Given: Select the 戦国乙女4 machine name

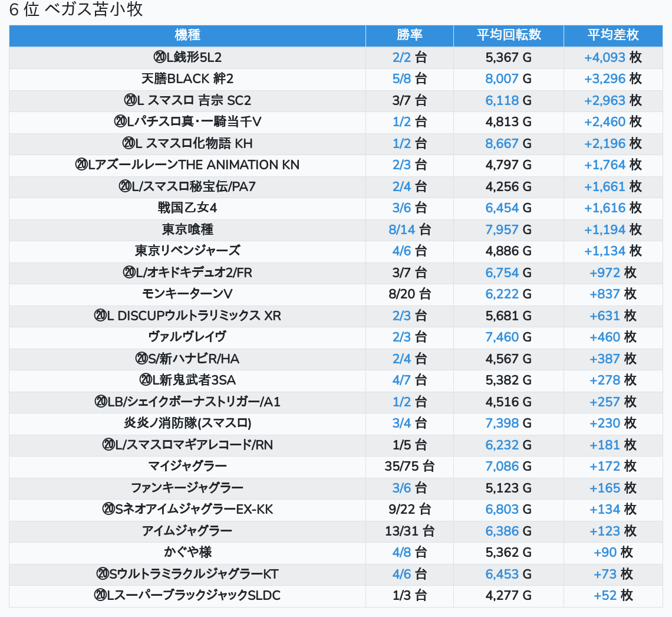Looking at the screenshot, I should click(187, 208).
